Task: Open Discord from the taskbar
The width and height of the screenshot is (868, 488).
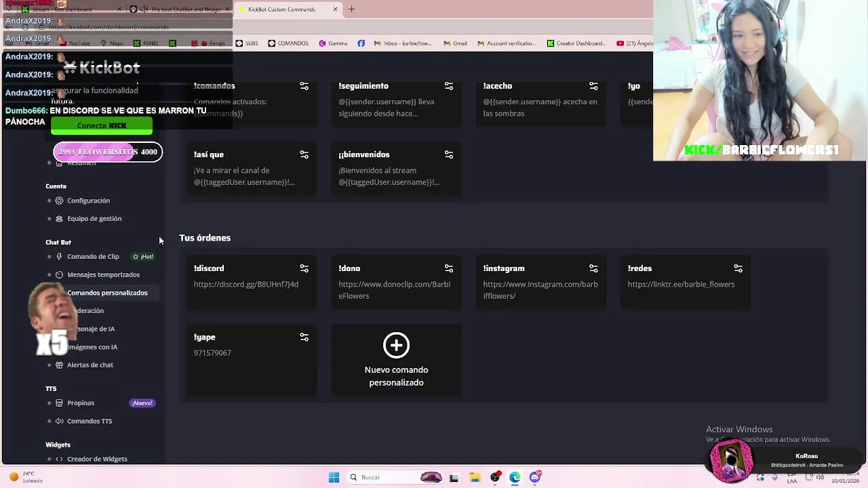Action: click(535, 477)
